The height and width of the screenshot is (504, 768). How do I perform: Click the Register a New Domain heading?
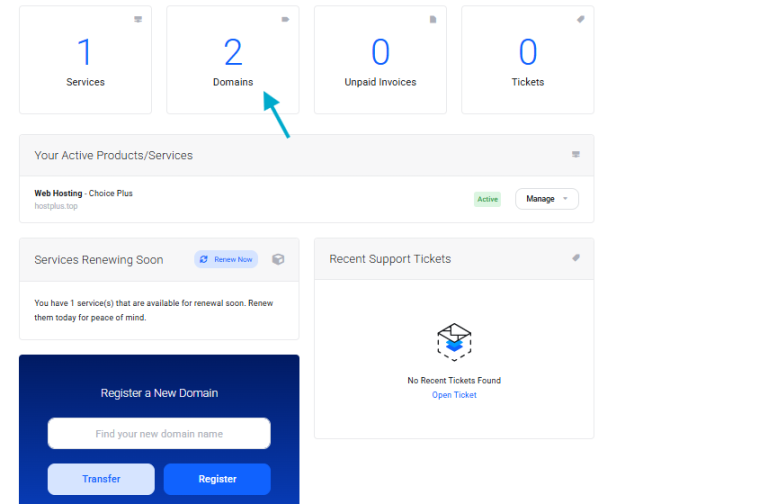159,393
